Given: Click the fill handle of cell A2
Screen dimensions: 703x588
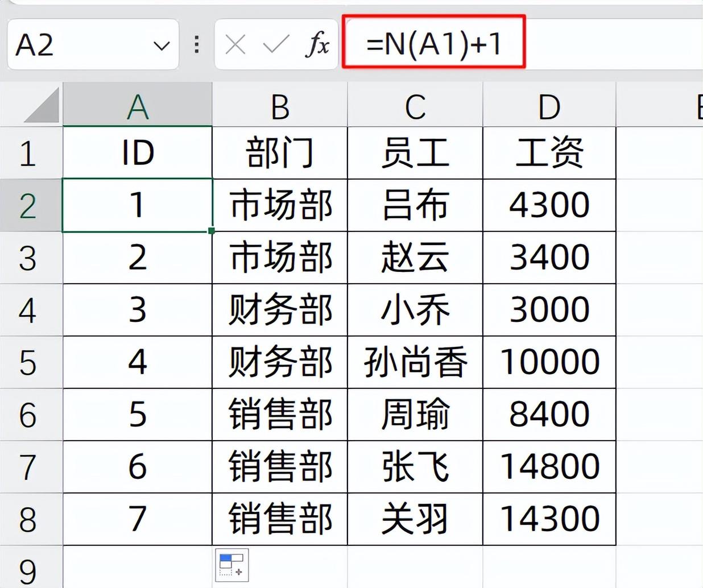Looking at the screenshot, I should click(212, 231).
